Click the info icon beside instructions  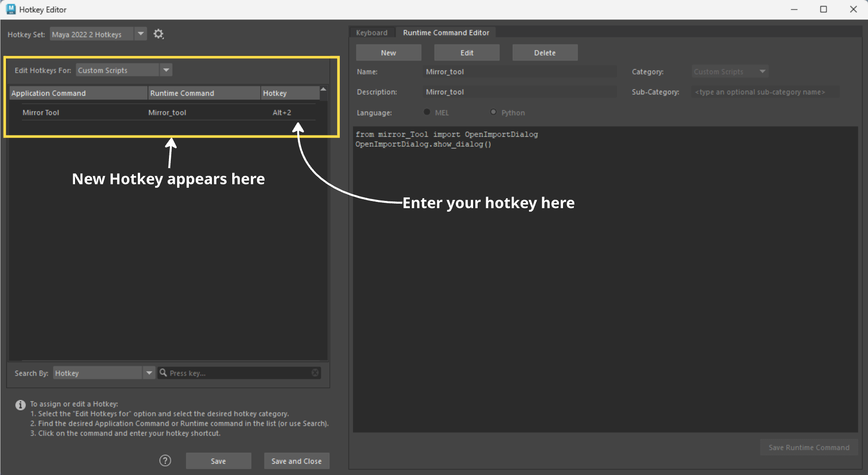pos(20,405)
